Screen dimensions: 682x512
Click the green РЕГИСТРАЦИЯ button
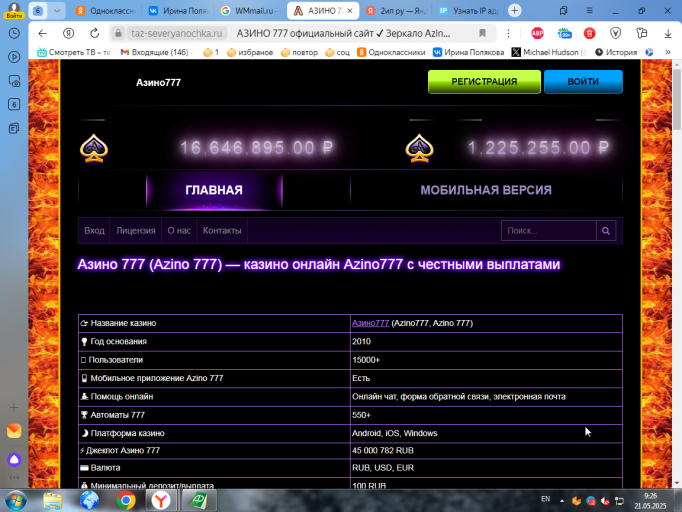(x=484, y=82)
